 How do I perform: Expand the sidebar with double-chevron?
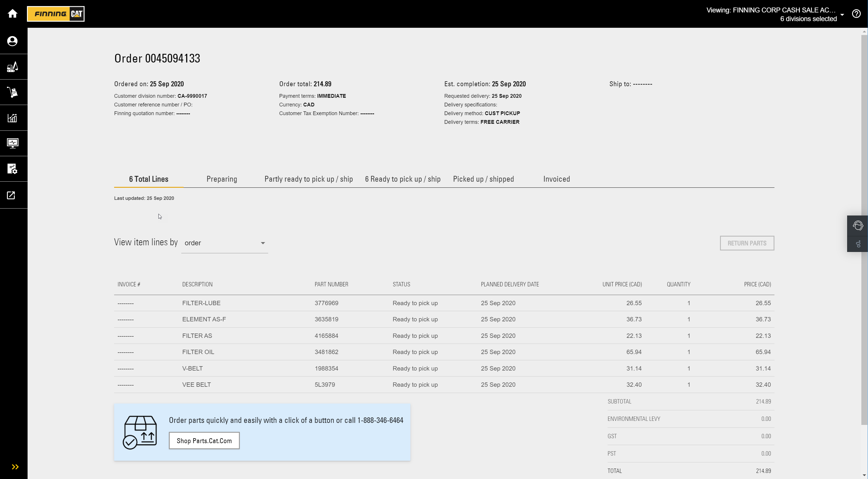[x=15, y=467]
